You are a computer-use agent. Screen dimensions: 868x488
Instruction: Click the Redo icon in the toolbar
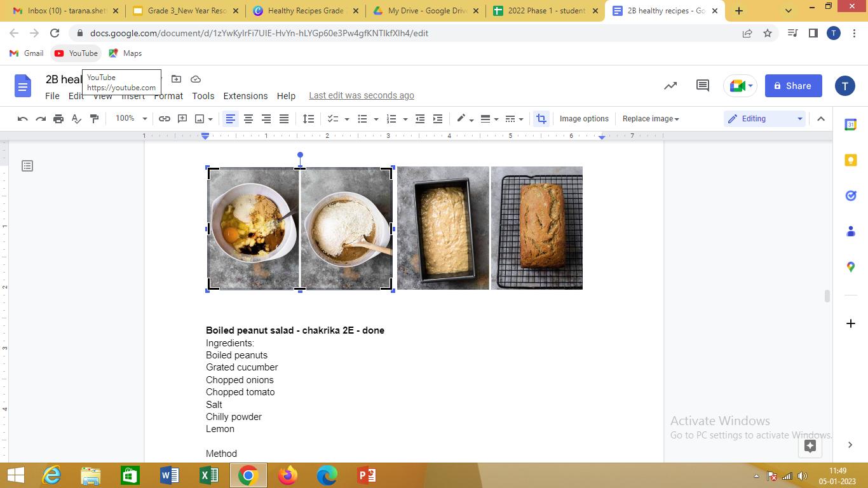(x=41, y=119)
